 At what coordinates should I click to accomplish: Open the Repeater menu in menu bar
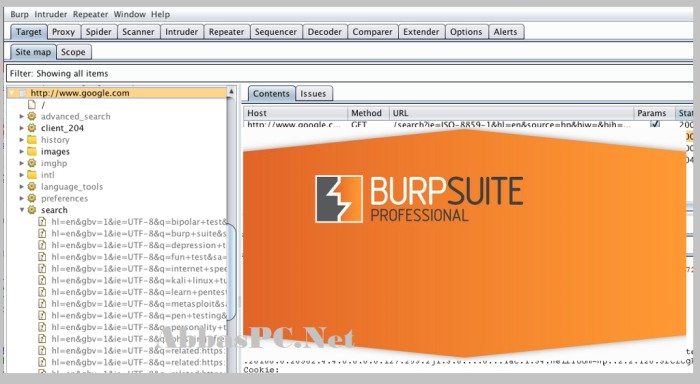[x=91, y=14]
